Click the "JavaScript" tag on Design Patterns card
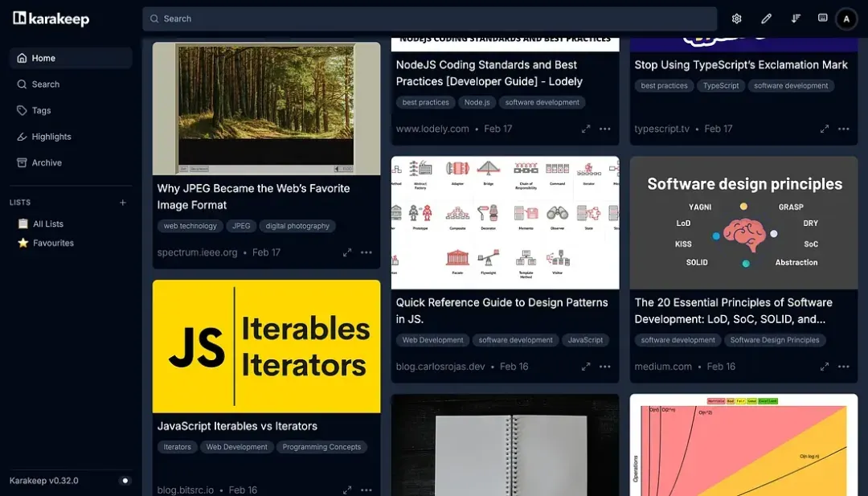The height and width of the screenshot is (496, 868). coord(585,340)
